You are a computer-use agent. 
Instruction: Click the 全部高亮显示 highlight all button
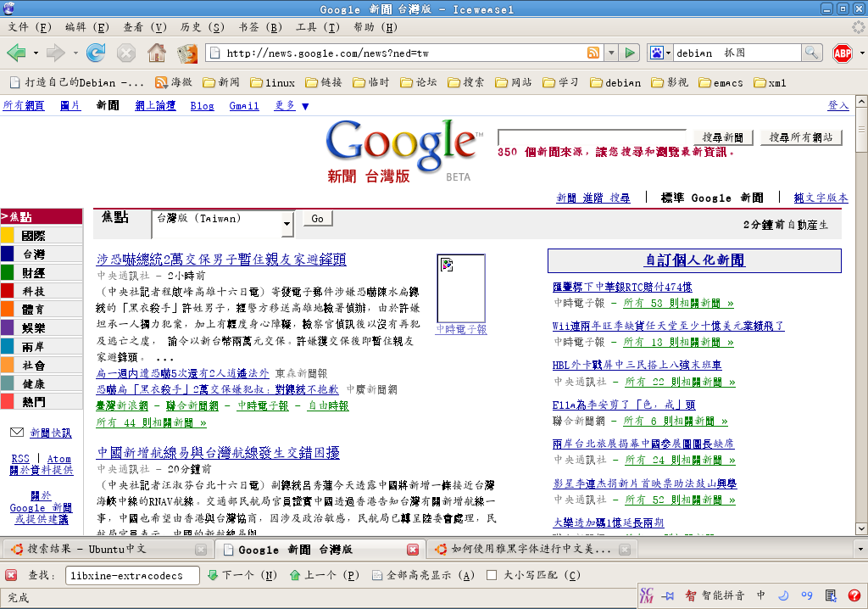pos(424,575)
